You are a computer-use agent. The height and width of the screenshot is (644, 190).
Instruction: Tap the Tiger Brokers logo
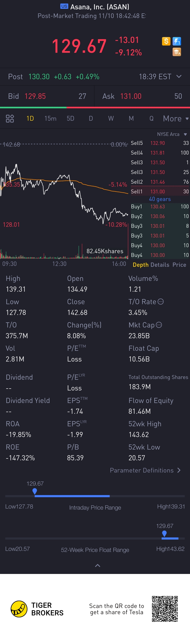(x=19, y=609)
